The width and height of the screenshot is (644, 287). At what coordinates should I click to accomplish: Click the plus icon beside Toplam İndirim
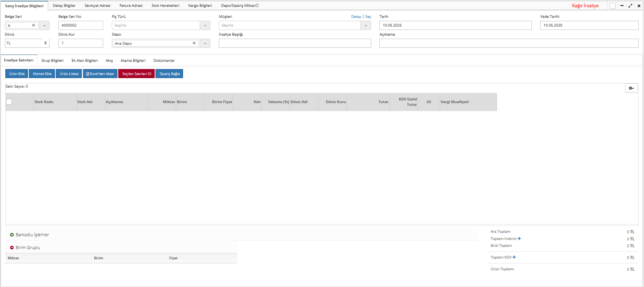click(519, 239)
